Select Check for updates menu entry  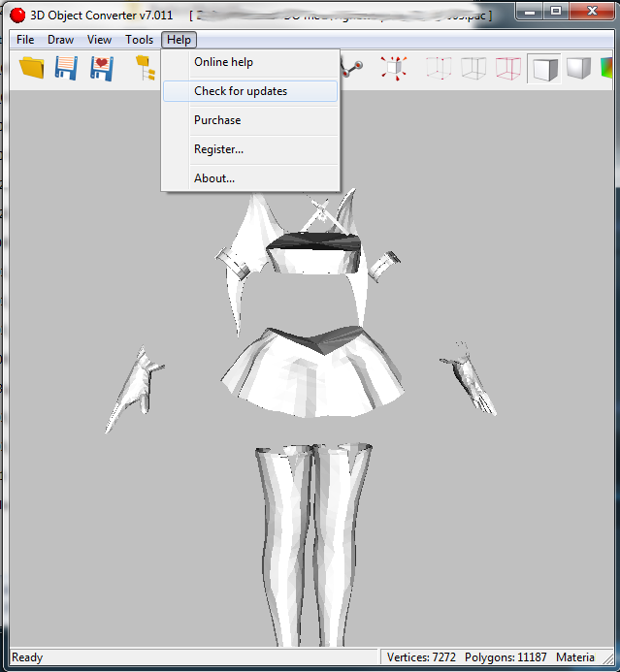241,91
